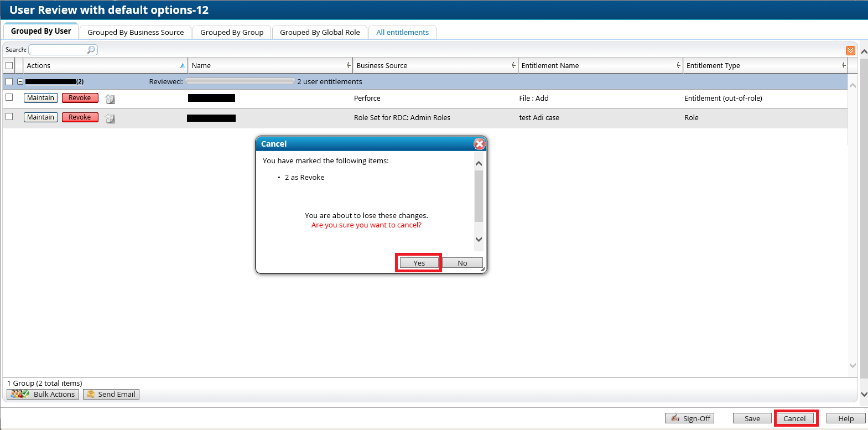Open the Name column sort menu
This screenshot has width=868, height=430.
pyautogui.click(x=349, y=66)
